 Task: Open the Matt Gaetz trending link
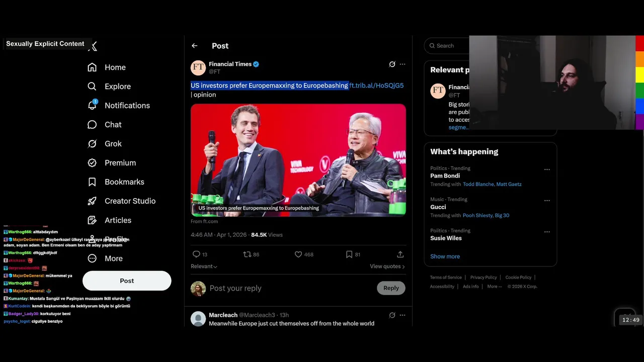point(509,184)
